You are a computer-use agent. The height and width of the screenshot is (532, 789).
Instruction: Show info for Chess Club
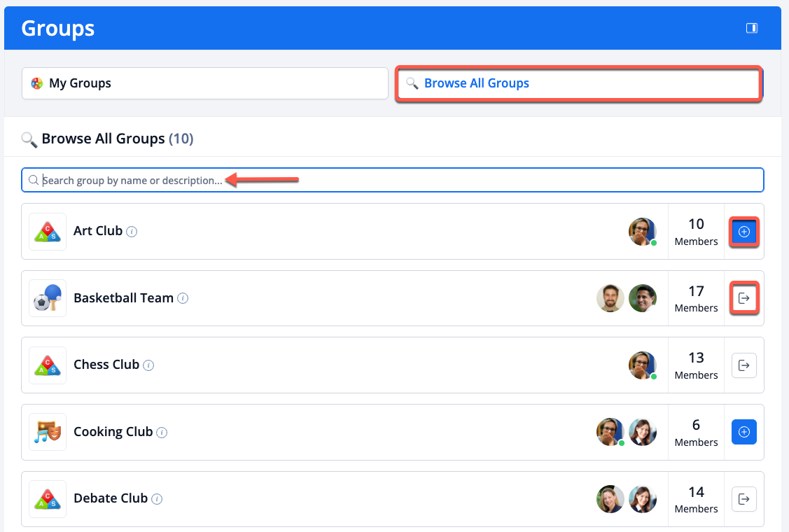pyautogui.click(x=148, y=365)
